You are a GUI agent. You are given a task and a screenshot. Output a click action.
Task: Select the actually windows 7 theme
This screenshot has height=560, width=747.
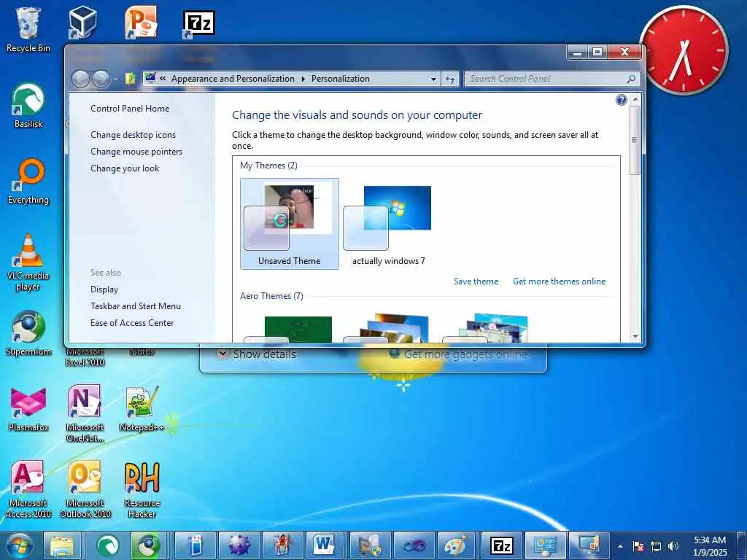click(388, 224)
